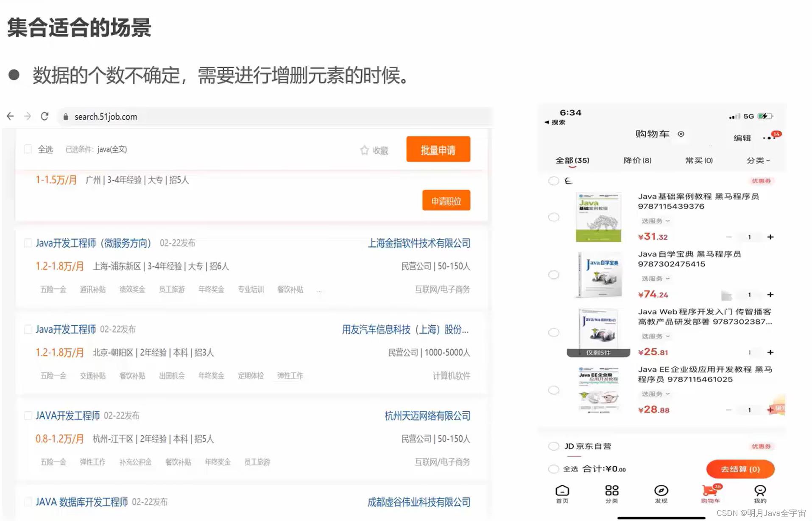The height and width of the screenshot is (521, 812).
Task: Click the 批量申请 button
Action: (x=438, y=149)
